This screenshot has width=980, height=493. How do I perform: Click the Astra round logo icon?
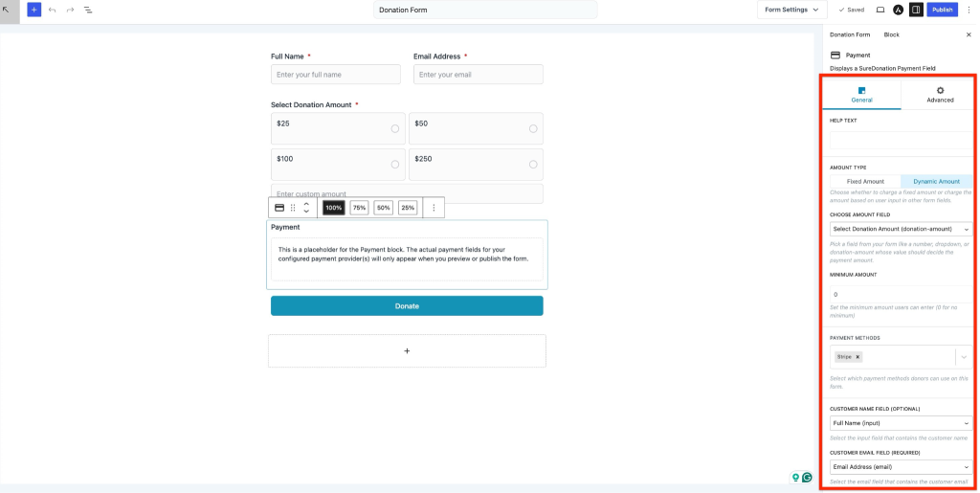[x=898, y=10]
